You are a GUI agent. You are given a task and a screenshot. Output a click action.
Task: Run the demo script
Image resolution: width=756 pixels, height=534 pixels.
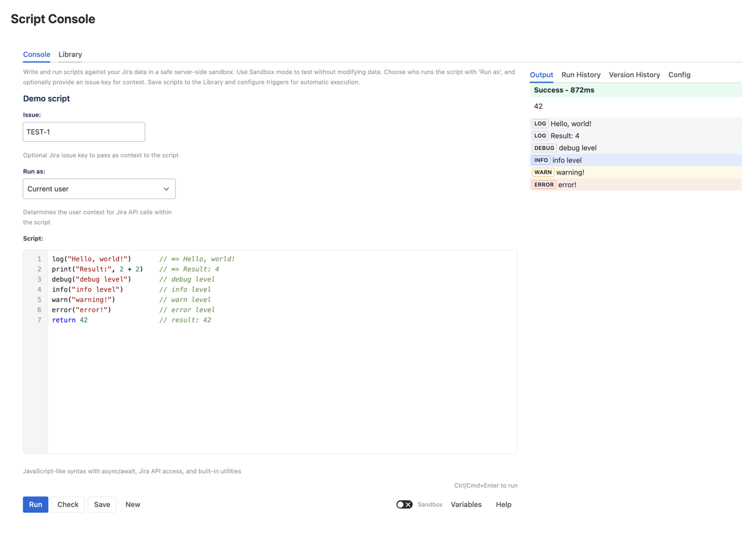(35, 504)
